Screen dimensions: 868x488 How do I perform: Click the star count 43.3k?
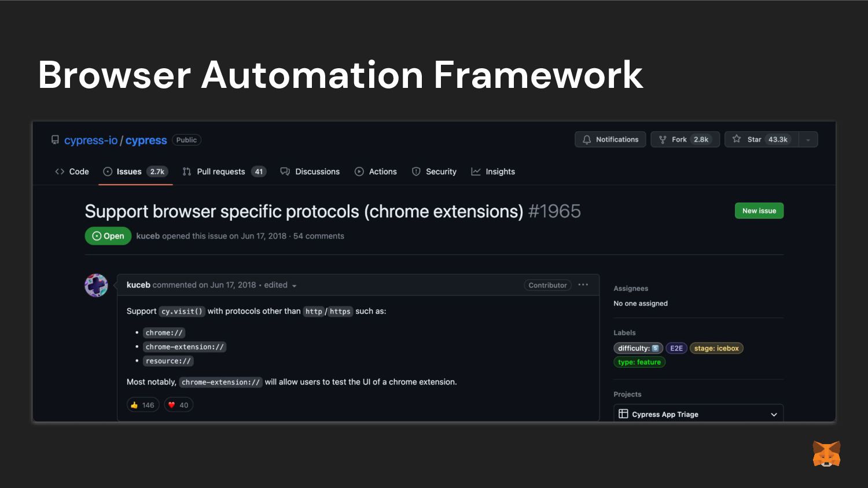[x=778, y=139]
